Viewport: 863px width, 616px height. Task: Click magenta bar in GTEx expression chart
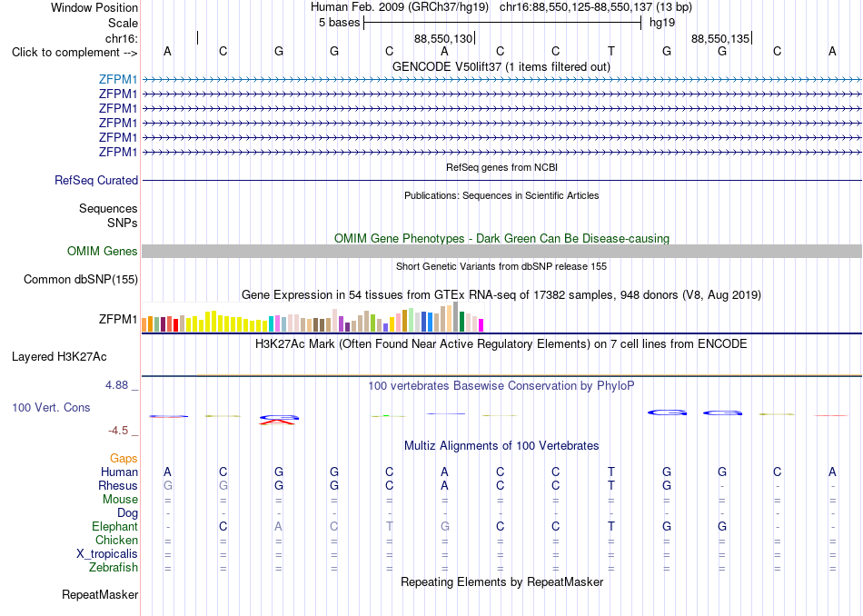tap(481, 325)
